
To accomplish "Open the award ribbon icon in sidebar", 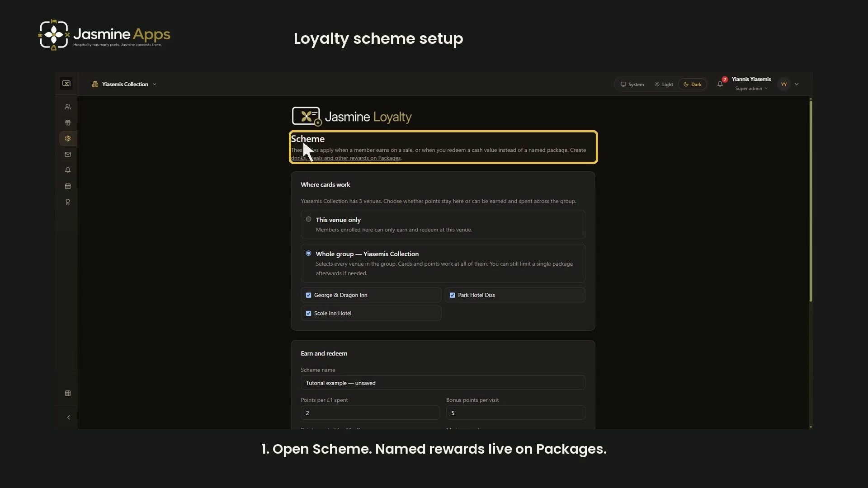I will (x=68, y=202).
